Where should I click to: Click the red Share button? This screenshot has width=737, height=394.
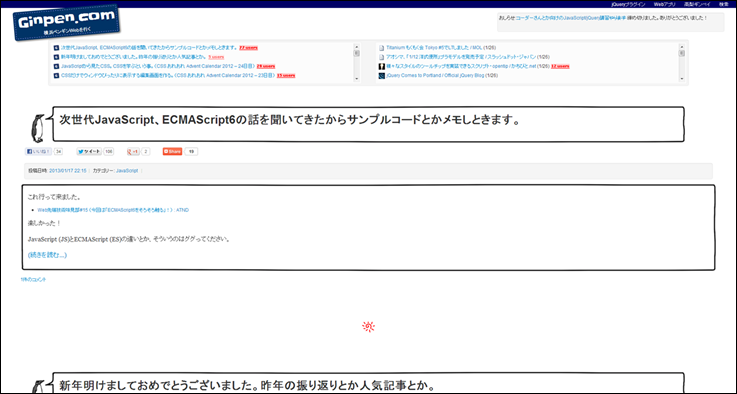pyautogui.click(x=172, y=151)
